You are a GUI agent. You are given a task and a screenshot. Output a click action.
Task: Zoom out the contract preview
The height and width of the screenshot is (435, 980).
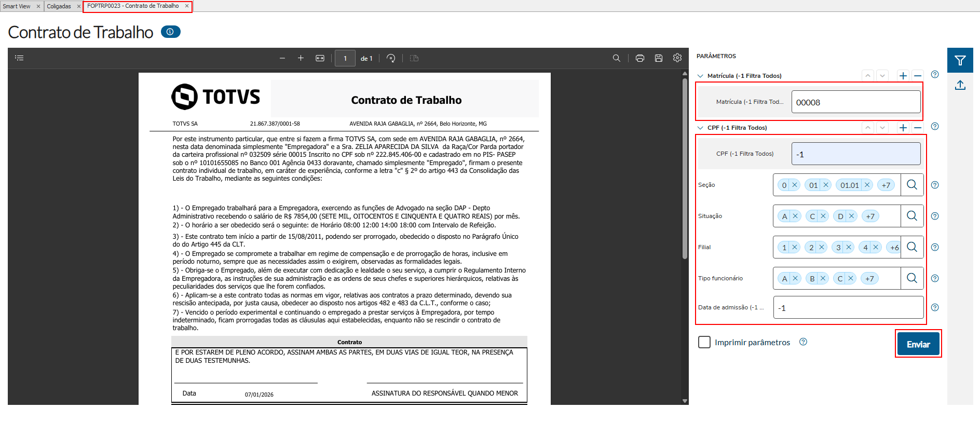pyautogui.click(x=282, y=58)
